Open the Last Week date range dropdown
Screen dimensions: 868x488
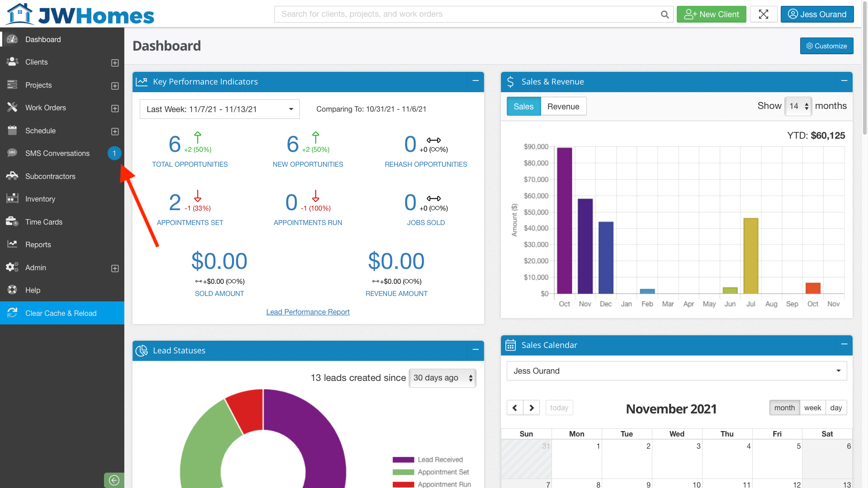[219, 109]
